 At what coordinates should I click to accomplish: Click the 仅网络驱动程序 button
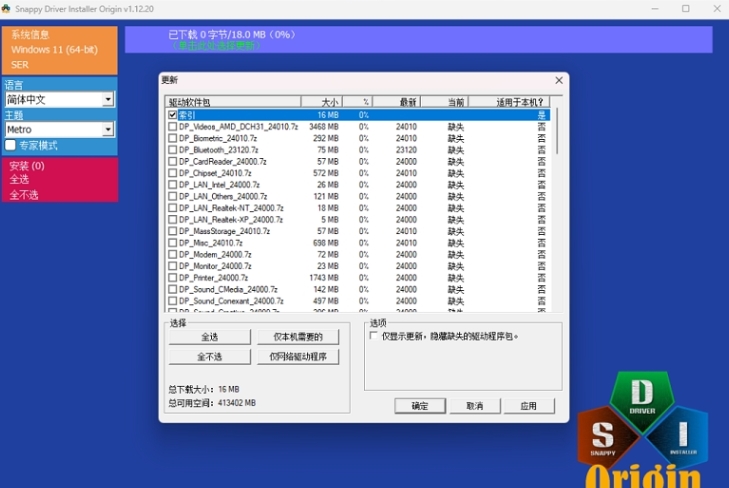tap(298, 357)
